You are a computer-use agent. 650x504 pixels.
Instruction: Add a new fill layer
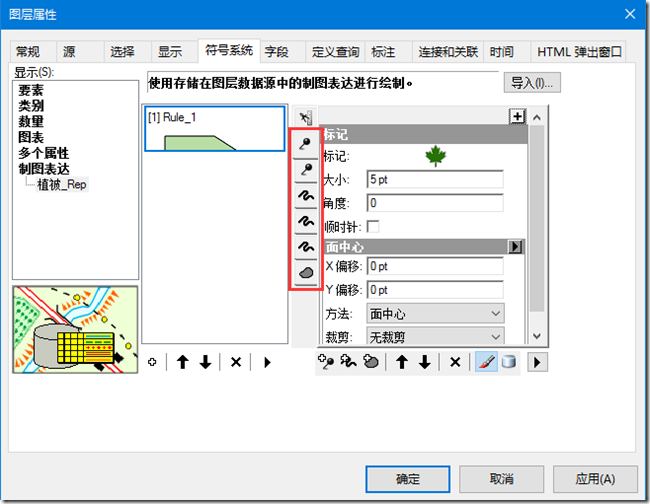371,362
